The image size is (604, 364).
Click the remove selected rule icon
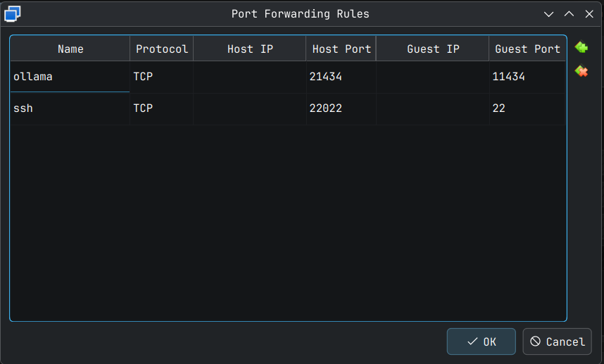(581, 71)
